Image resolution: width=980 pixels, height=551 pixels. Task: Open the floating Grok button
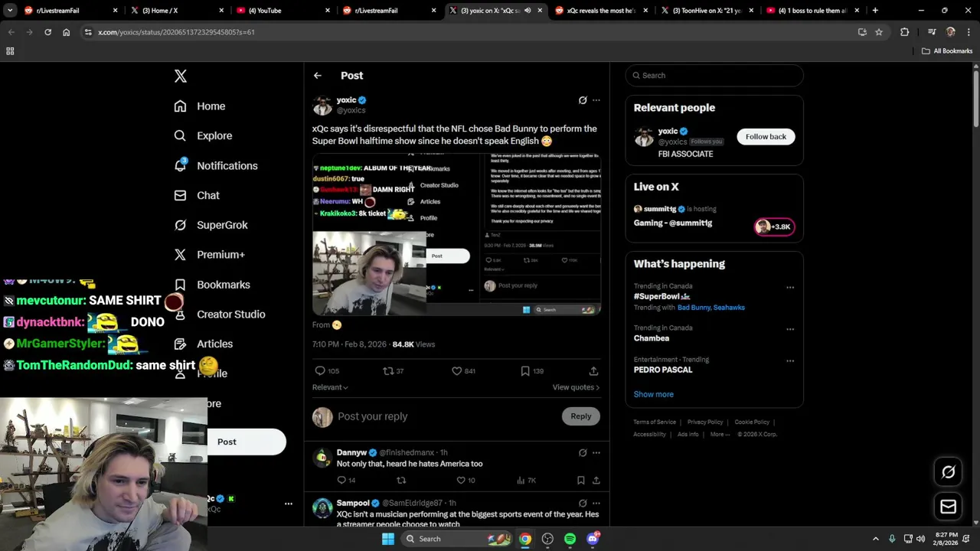948,472
